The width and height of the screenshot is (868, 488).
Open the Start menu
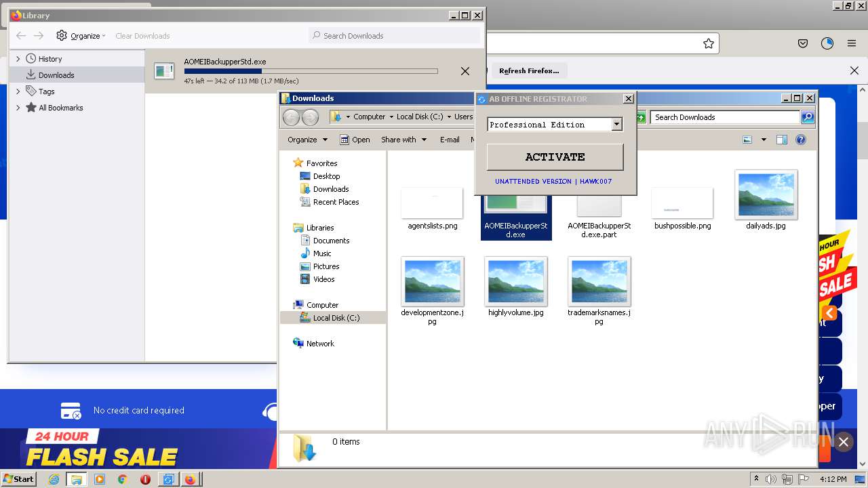(x=19, y=479)
